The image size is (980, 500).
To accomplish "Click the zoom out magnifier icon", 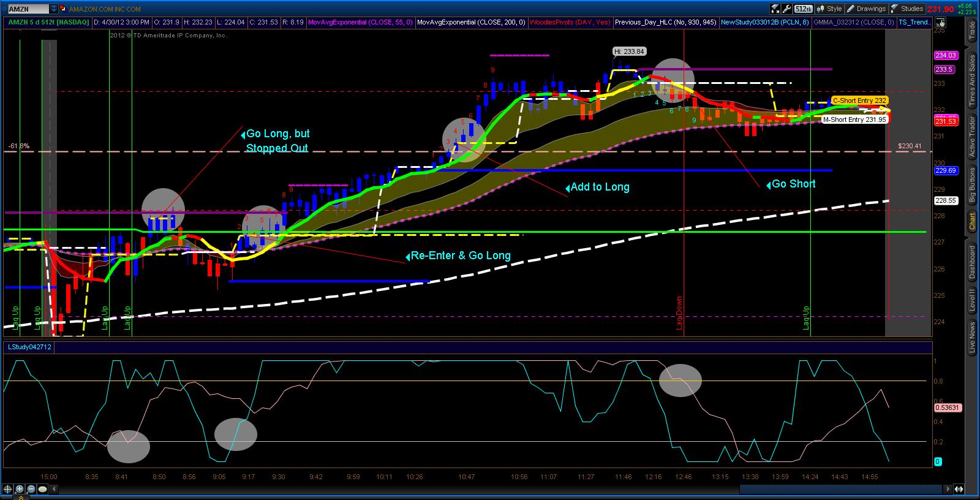I will pyautogui.click(x=30, y=489).
